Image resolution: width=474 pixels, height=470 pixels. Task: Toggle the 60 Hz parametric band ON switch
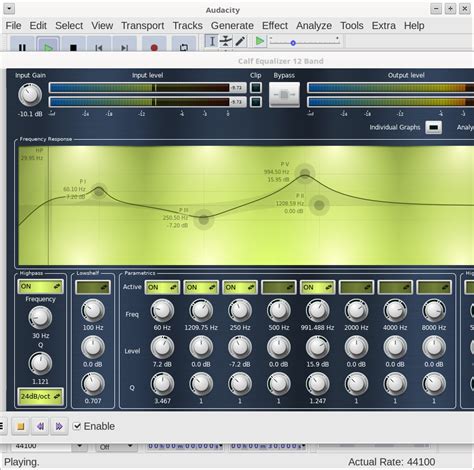[x=162, y=287]
